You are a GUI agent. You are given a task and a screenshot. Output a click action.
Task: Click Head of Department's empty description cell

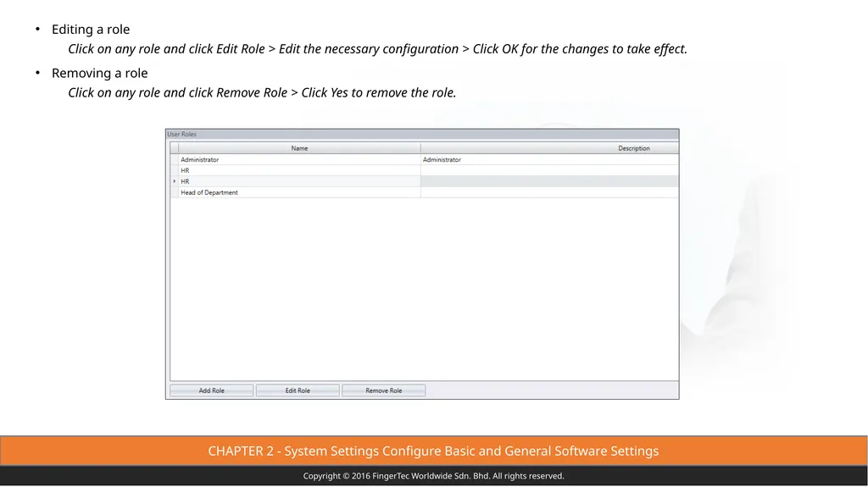[549, 192]
